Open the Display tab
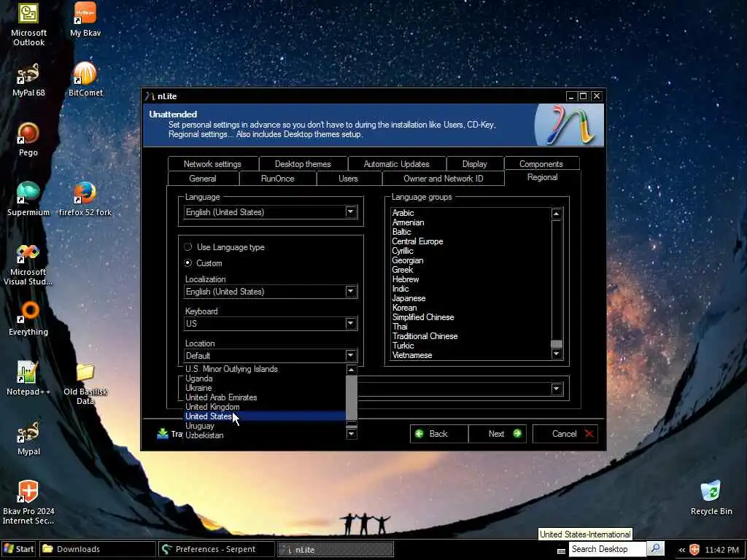The image size is (747, 560). 474,164
